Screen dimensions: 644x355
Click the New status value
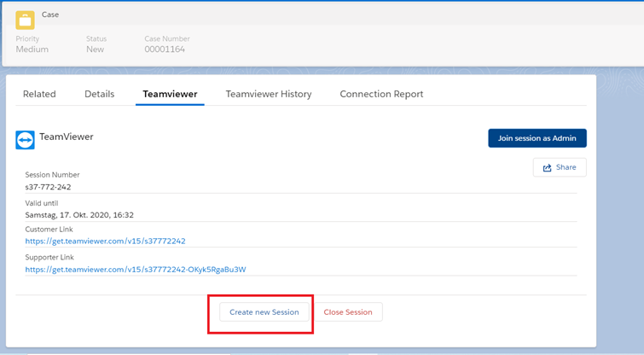pos(95,49)
